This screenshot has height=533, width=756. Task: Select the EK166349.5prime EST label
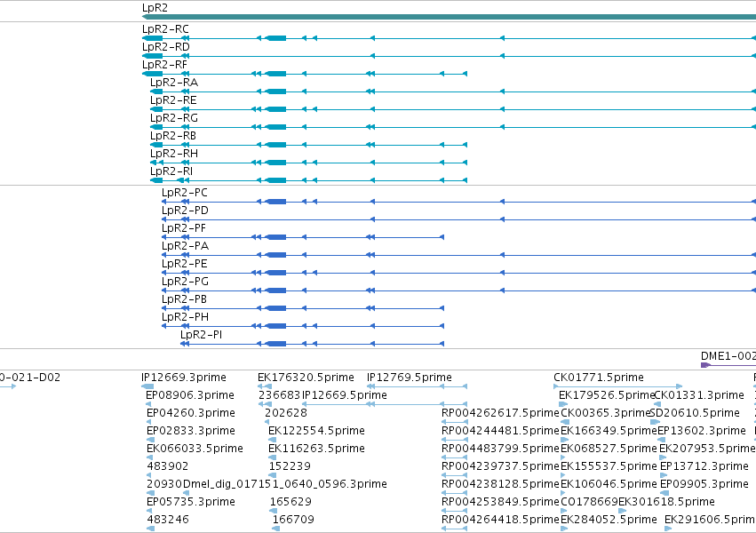pyautogui.click(x=609, y=432)
